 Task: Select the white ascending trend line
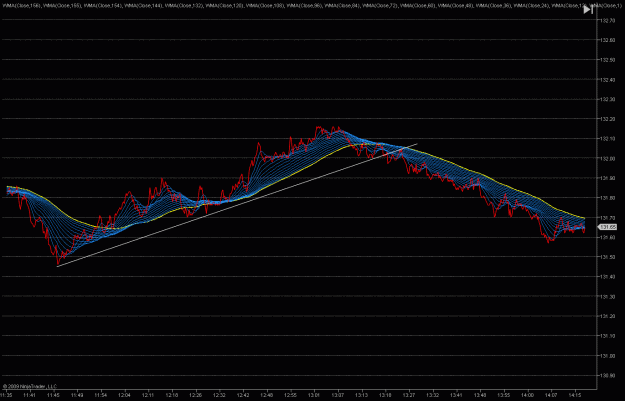[x=237, y=205]
